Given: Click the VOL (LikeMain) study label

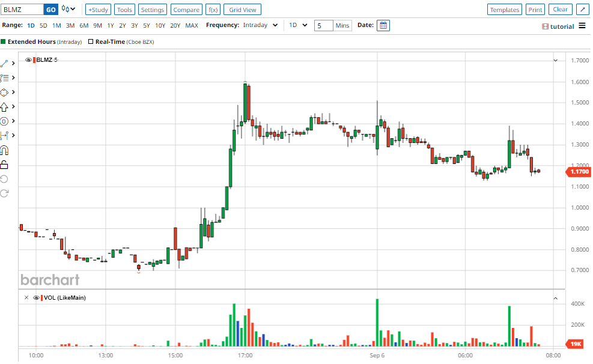Looking at the screenshot, I should [x=65, y=297].
